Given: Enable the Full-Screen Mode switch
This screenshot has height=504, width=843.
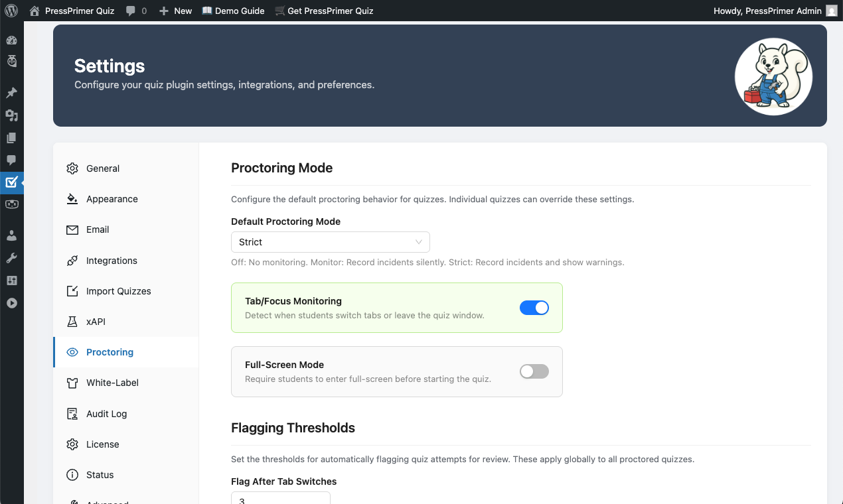Looking at the screenshot, I should [534, 371].
